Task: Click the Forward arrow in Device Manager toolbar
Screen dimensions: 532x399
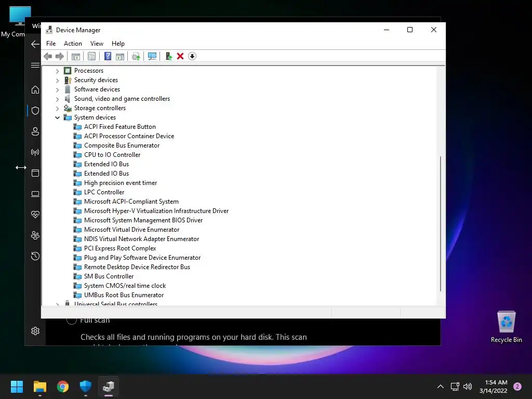Action: 60,56
